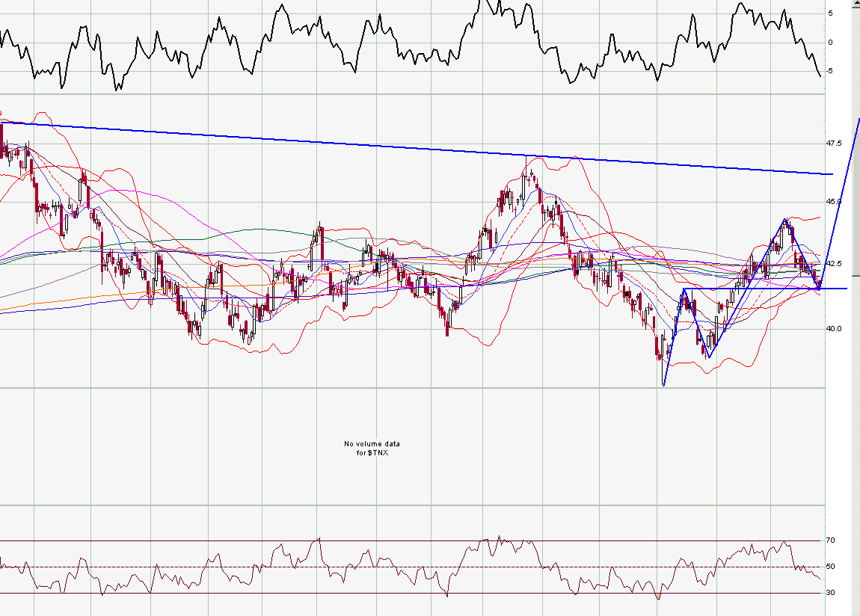Click the -5 label on top oscillator axis
This screenshot has width=860, height=616.
[x=830, y=71]
